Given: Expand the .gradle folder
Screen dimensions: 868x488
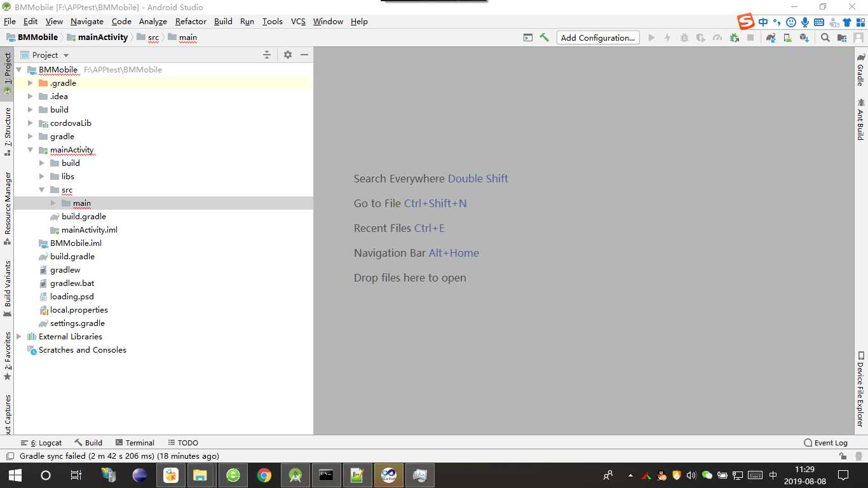Looking at the screenshot, I should pos(30,83).
